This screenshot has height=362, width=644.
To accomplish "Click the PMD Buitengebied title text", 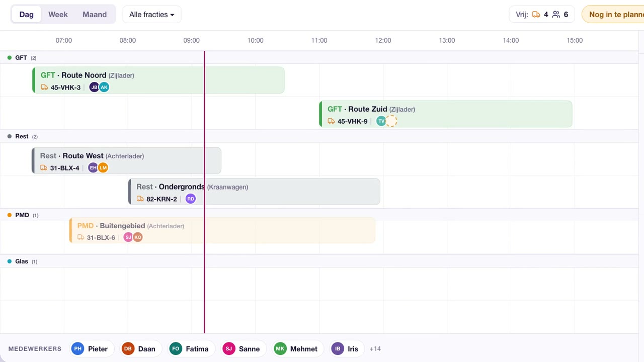I will click(x=111, y=226).
